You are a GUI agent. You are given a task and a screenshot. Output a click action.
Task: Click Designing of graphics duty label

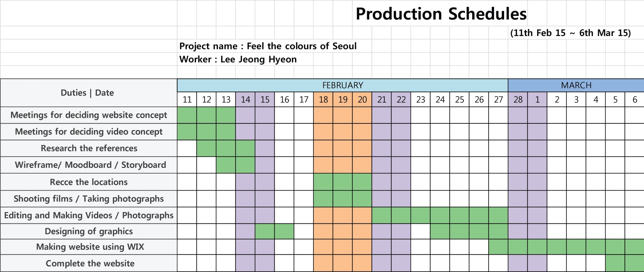coord(89,231)
